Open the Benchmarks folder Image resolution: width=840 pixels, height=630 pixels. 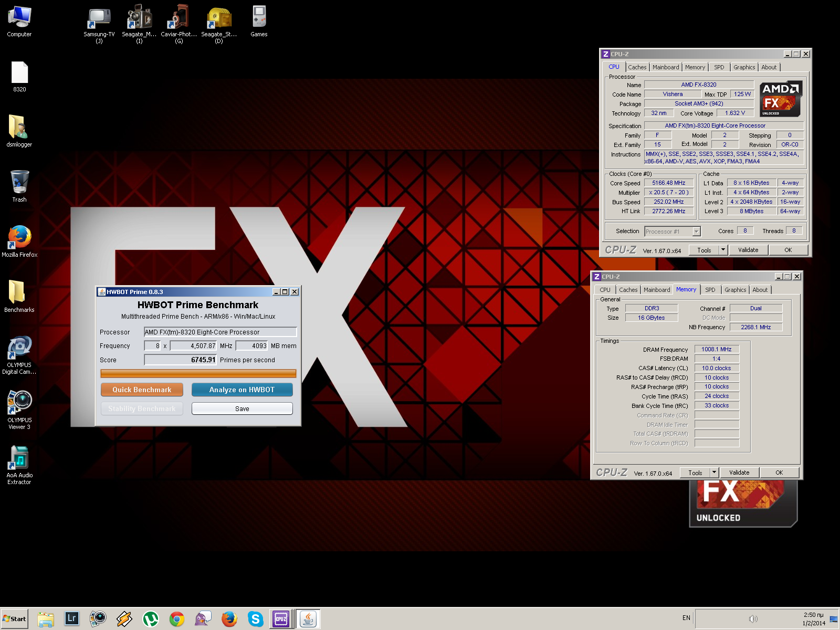(19, 297)
